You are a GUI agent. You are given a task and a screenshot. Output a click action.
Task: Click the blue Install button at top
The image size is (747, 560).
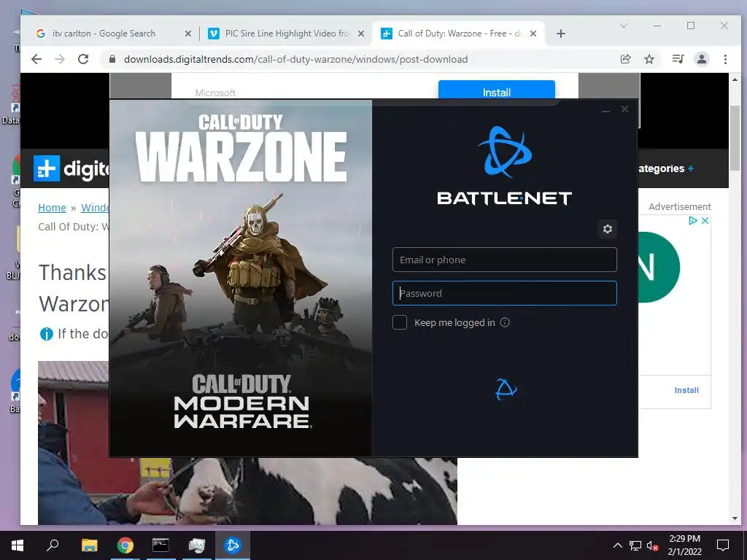click(496, 90)
